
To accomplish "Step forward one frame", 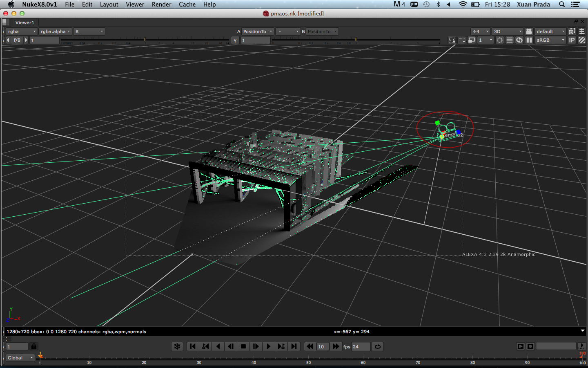I will click(256, 346).
